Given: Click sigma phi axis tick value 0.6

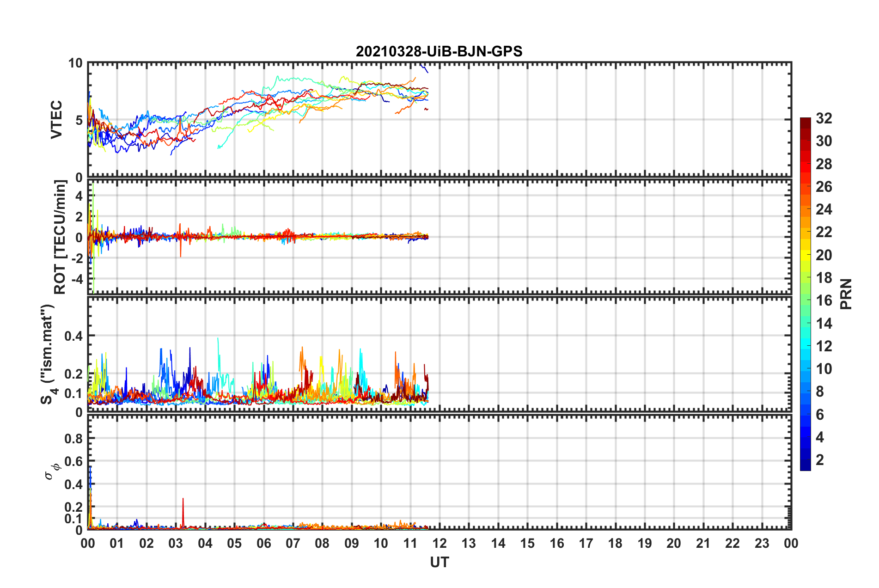Looking at the screenshot, I should [73, 461].
